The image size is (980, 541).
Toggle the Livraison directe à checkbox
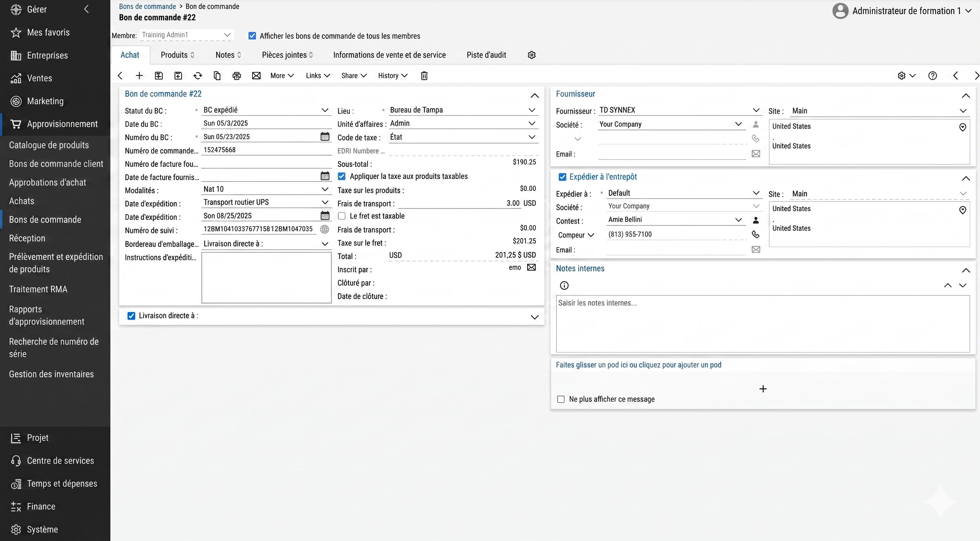(131, 316)
